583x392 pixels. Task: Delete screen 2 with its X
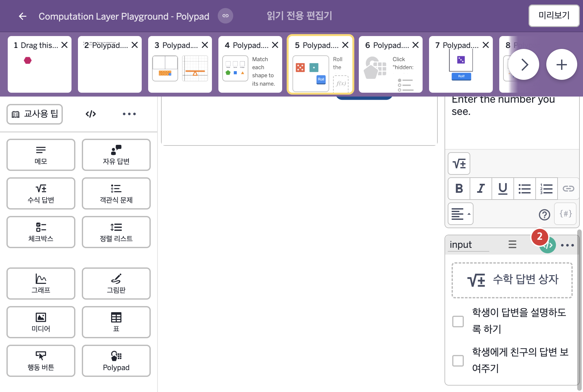point(135,45)
